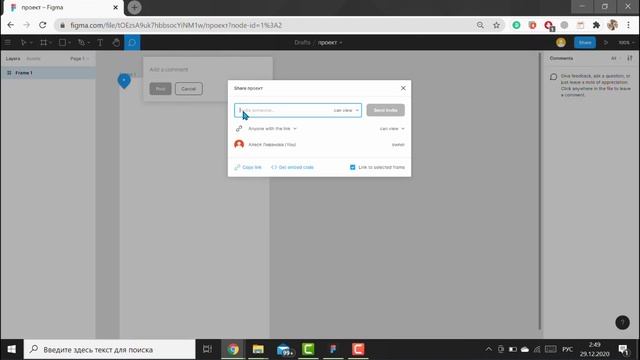Select the Text tool

pyautogui.click(x=100, y=42)
